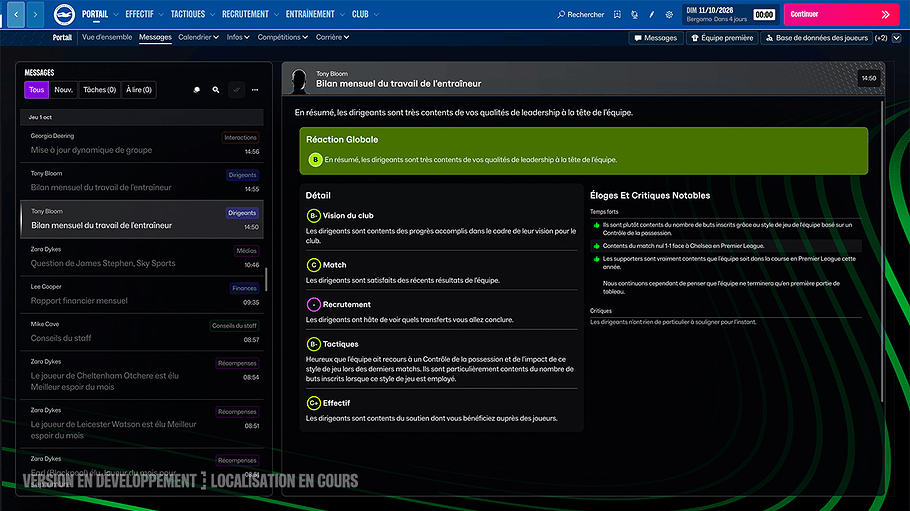Open the bookmark icon beside Rechercher

pyautogui.click(x=618, y=15)
